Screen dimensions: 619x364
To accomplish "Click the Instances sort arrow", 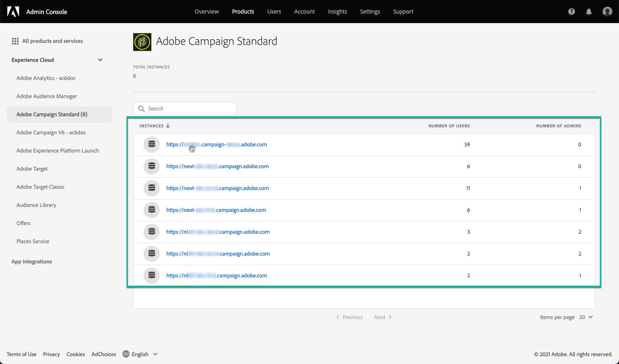I will [168, 126].
